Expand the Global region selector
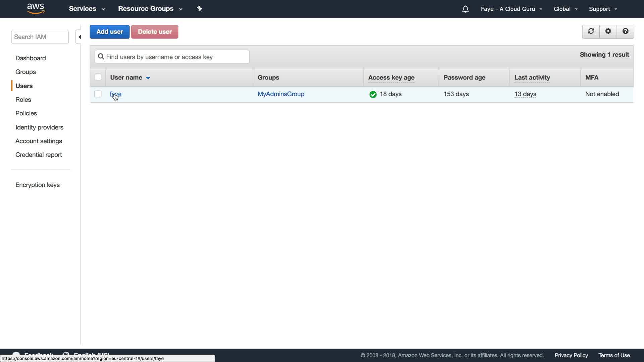 pos(566,9)
